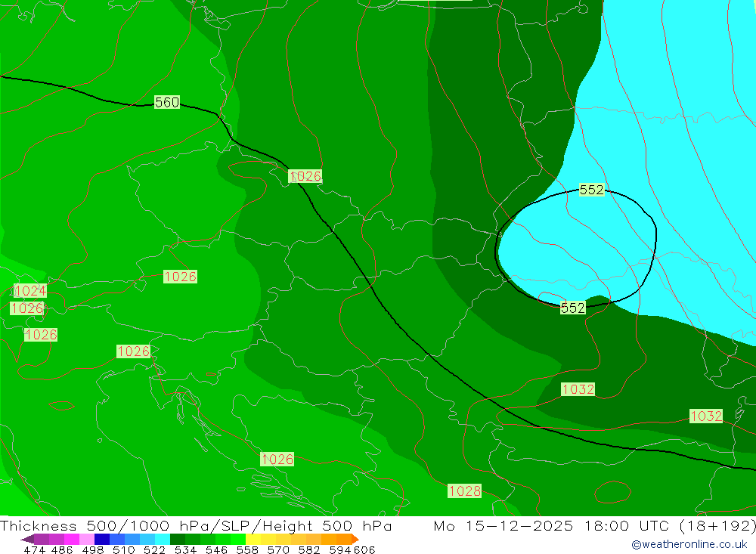756x554 pixels.
Task: Click the legend value 546
Action: tap(216, 550)
